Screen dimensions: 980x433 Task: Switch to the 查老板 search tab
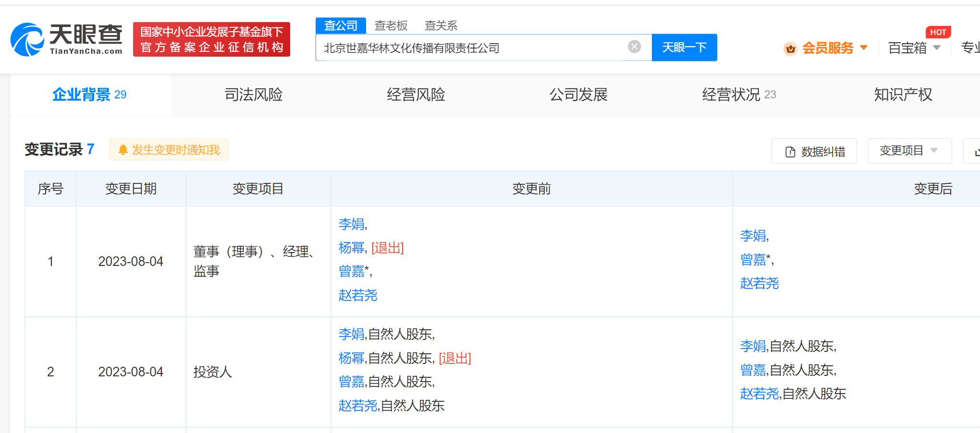click(391, 25)
